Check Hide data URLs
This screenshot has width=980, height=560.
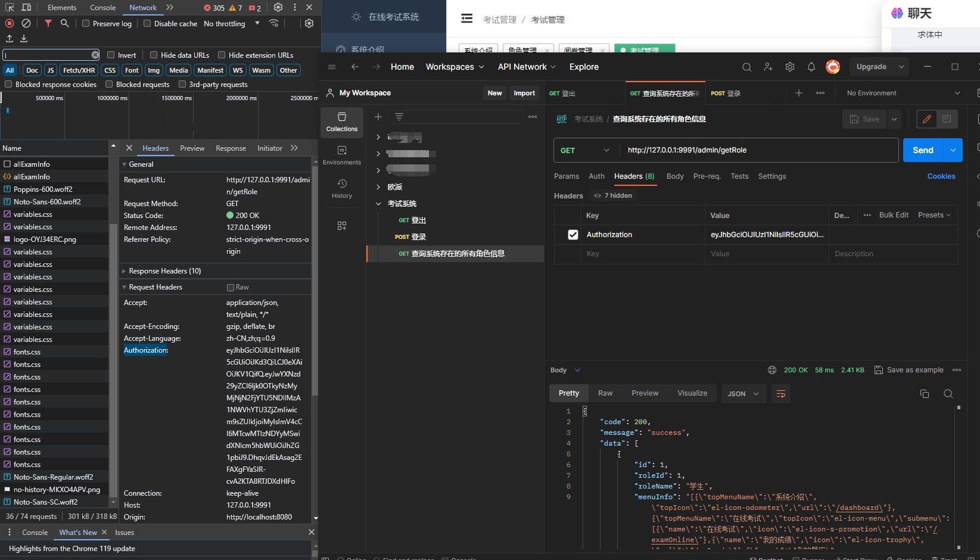point(154,55)
